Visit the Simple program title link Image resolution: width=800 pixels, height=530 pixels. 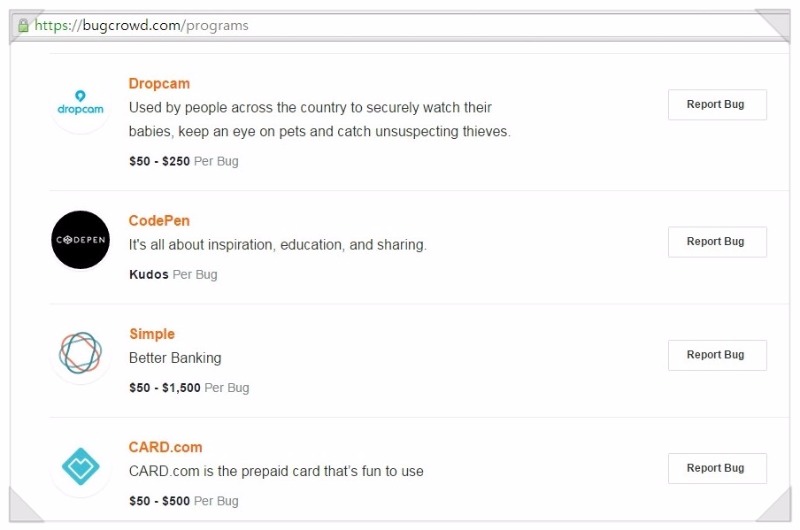(152, 334)
